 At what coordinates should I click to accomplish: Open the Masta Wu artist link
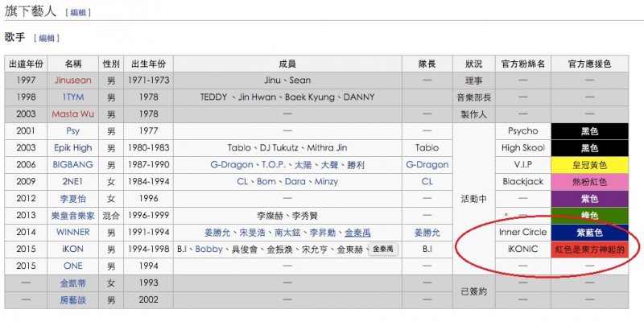73,114
